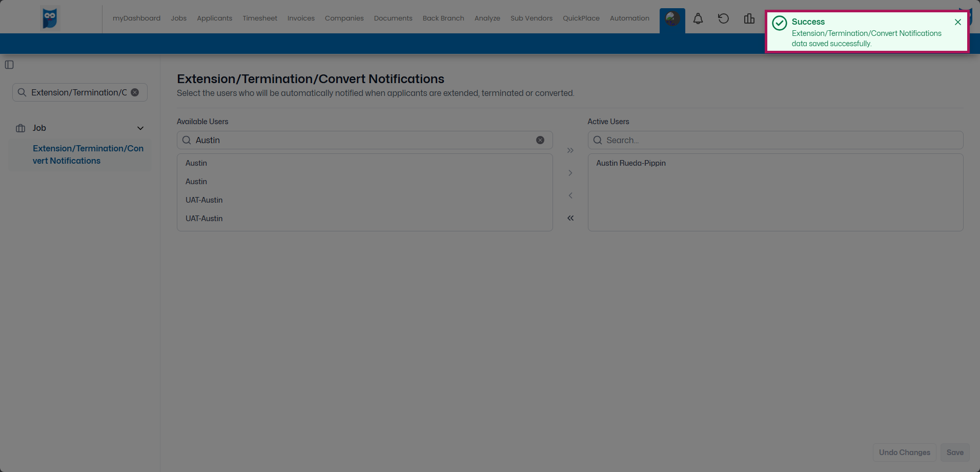Image resolution: width=980 pixels, height=472 pixels.
Task: Open the profile avatar menu
Action: [x=672, y=19]
